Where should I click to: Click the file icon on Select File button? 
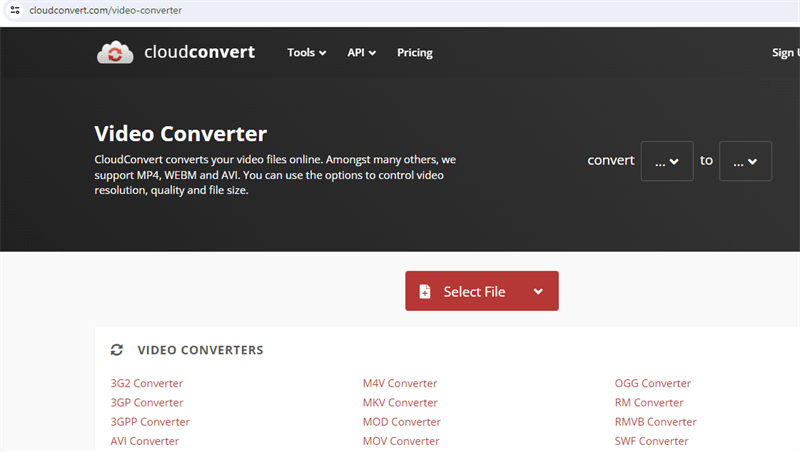(424, 291)
